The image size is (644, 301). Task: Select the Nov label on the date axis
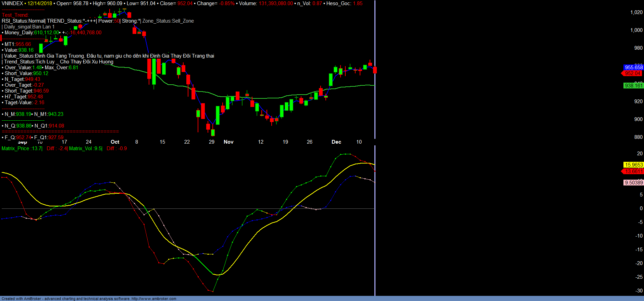pos(228,142)
